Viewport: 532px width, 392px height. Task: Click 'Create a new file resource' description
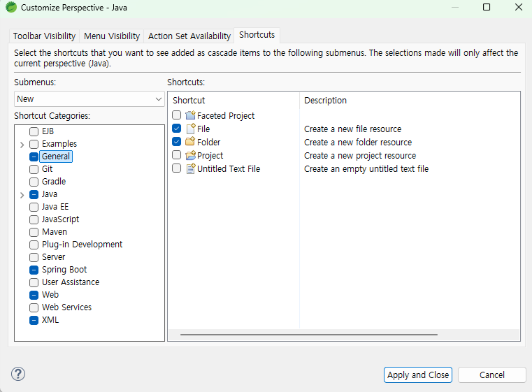[x=352, y=129]
